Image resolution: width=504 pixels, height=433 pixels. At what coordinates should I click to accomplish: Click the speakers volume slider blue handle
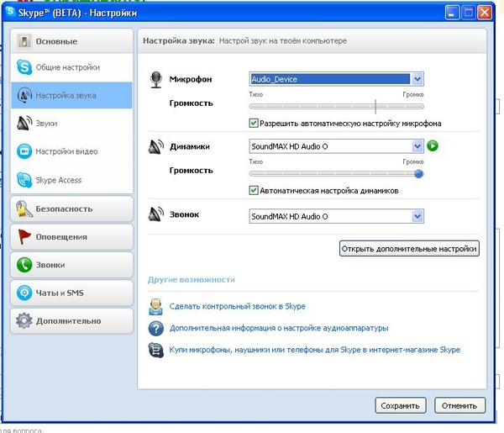(x=418, y=174)
